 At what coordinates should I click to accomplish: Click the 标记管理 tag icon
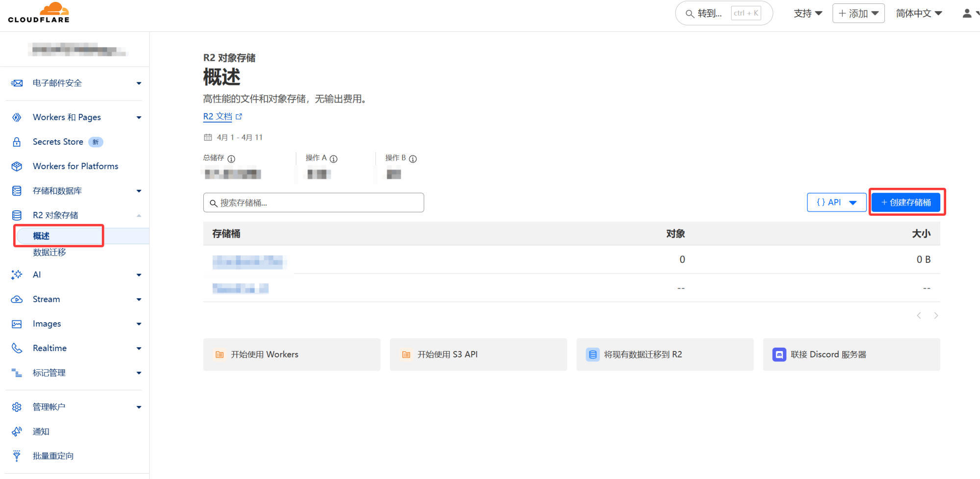(17, 373)
